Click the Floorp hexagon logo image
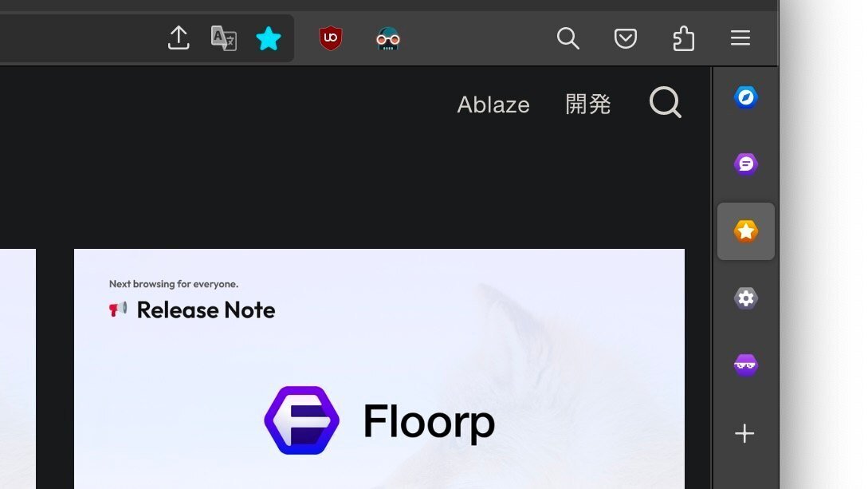 pos(302,420)
